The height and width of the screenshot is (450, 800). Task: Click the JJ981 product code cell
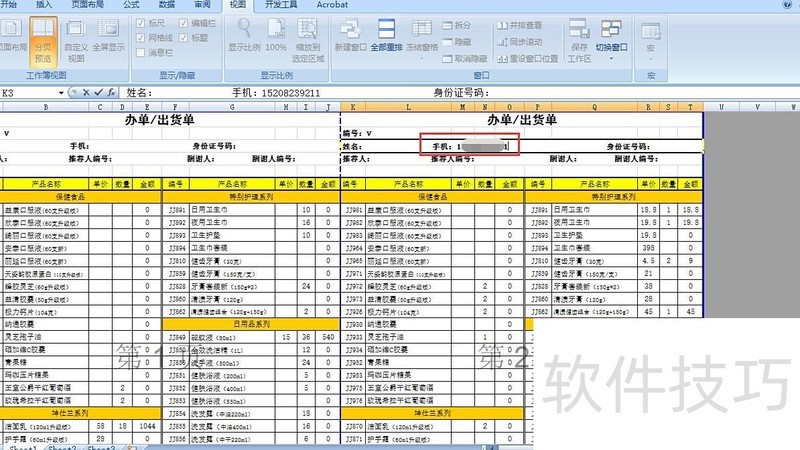click(354, 210)
